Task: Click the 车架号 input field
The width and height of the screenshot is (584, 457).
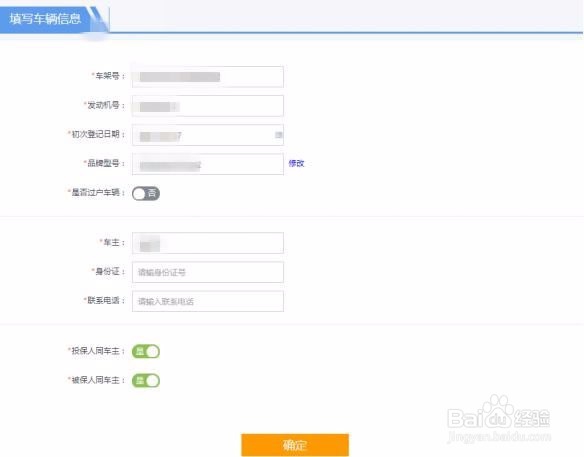Action: (x=208, y=77)
